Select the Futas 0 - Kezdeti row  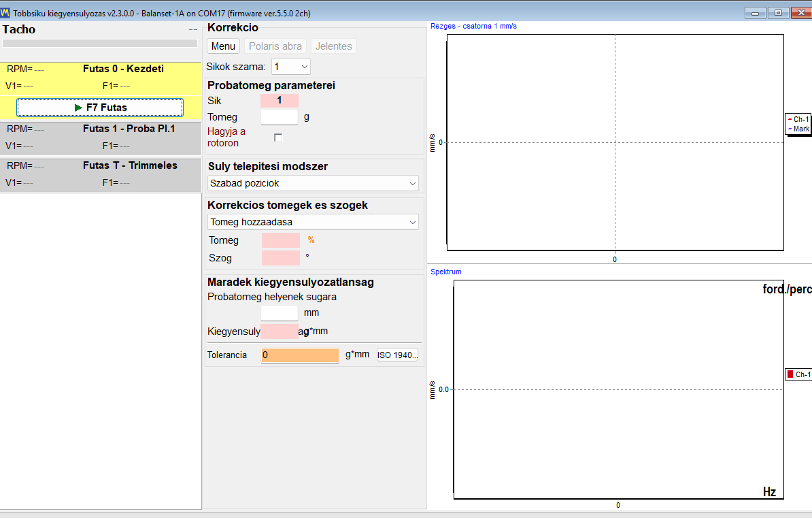coord(101,78)
